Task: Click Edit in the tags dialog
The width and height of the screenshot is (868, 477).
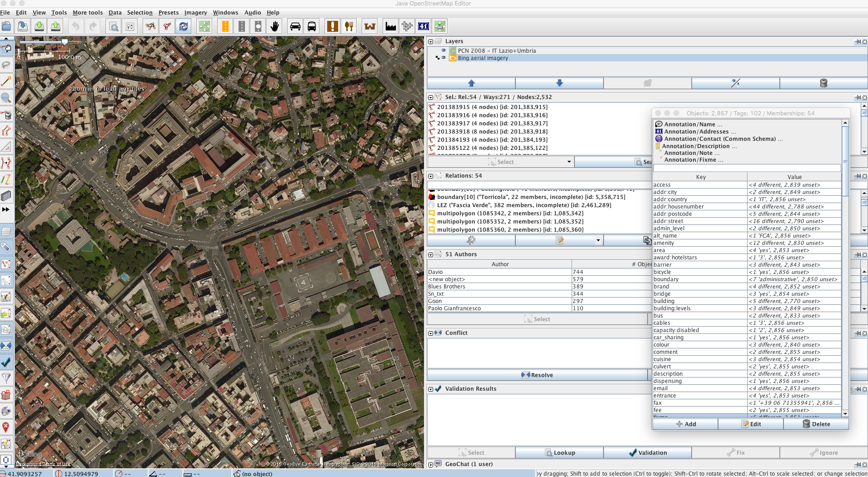Action: pyautogui.click(x=751, y=424)
